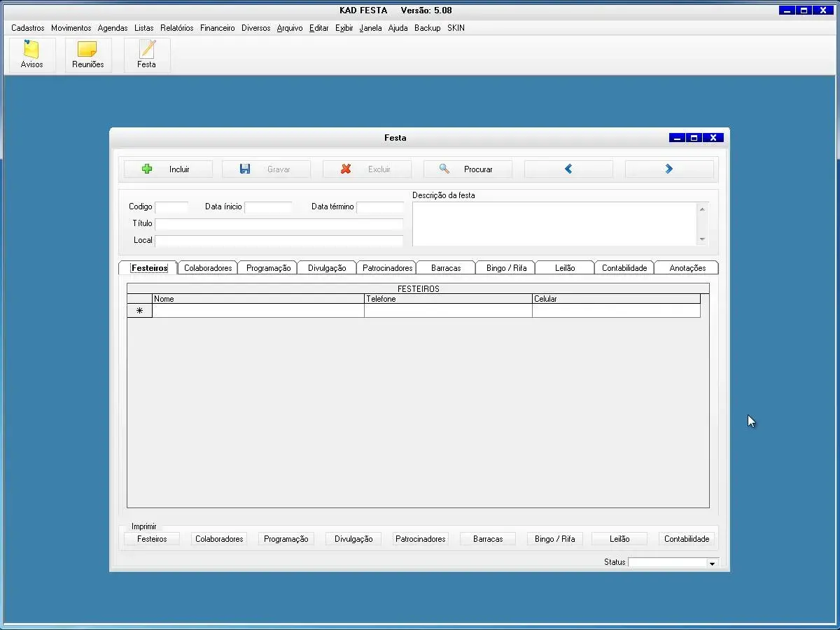
Task: Print Contabilidade via Imprimir button
Action: [x=687, y=539]
